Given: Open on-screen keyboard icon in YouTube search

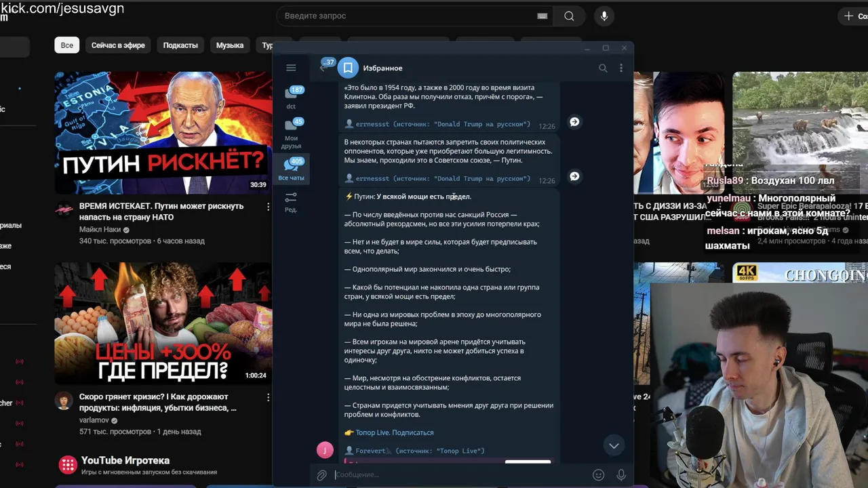Looking at the screenshot, I should (x=542, y=16).
